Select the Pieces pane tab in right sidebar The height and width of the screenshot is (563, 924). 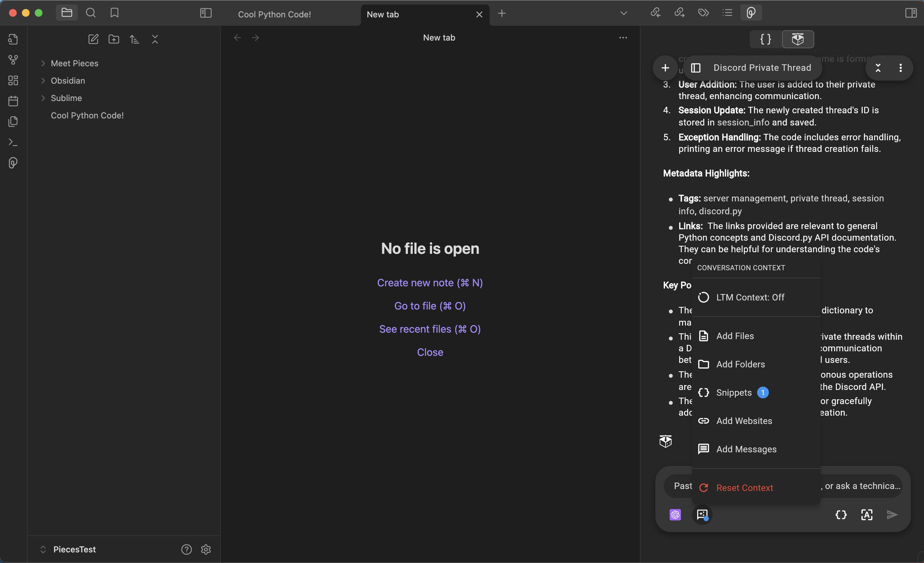[751, 13]
